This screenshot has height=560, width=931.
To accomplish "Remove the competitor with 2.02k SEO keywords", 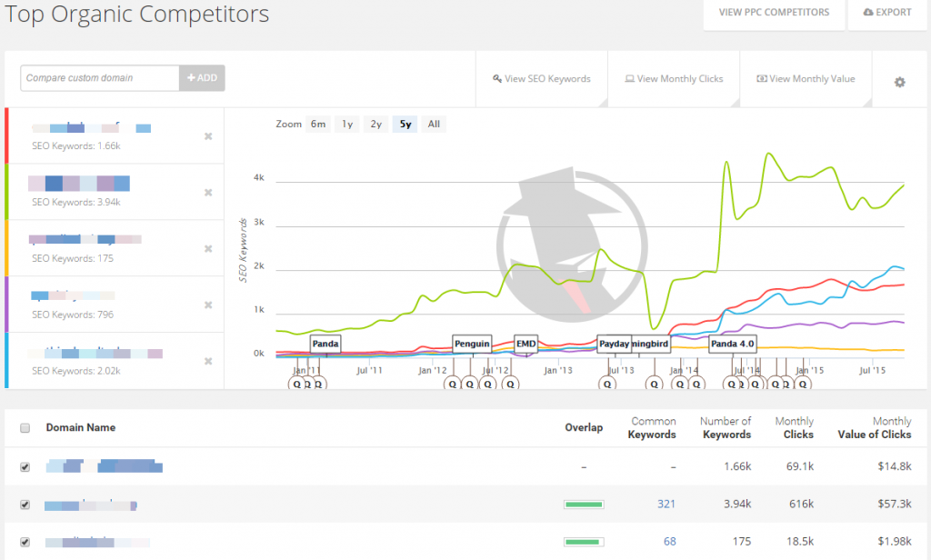I will point(208,361).
